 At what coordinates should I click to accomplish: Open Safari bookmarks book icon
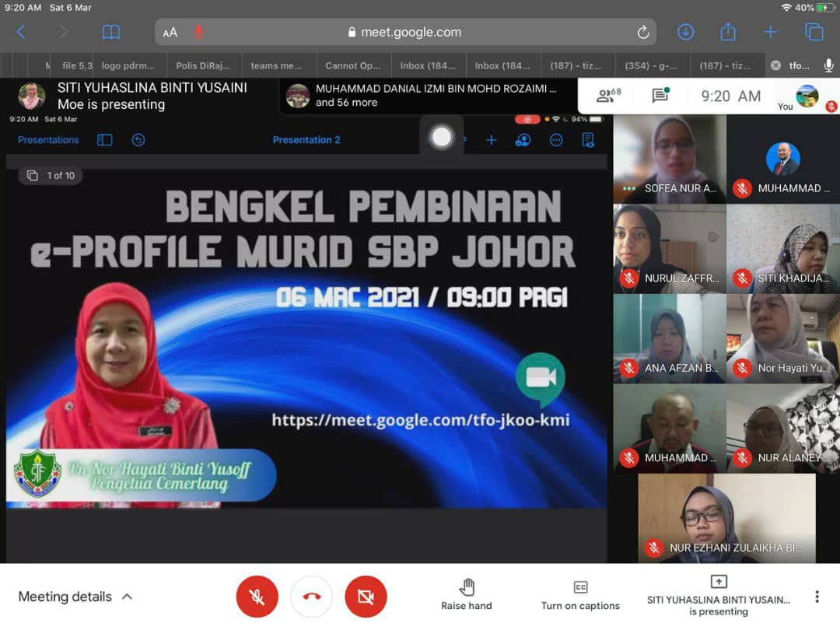point(111,32)
